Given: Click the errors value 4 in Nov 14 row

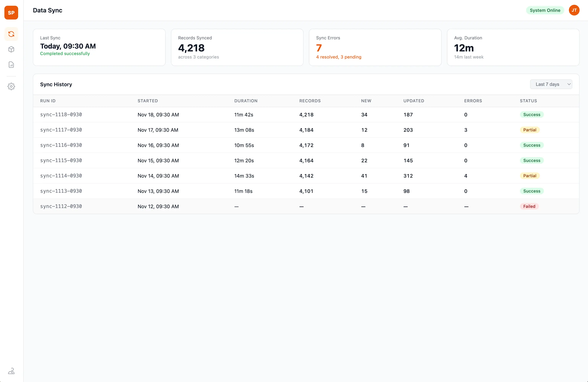Looking at the screenshot, I should tap(466, 176).
